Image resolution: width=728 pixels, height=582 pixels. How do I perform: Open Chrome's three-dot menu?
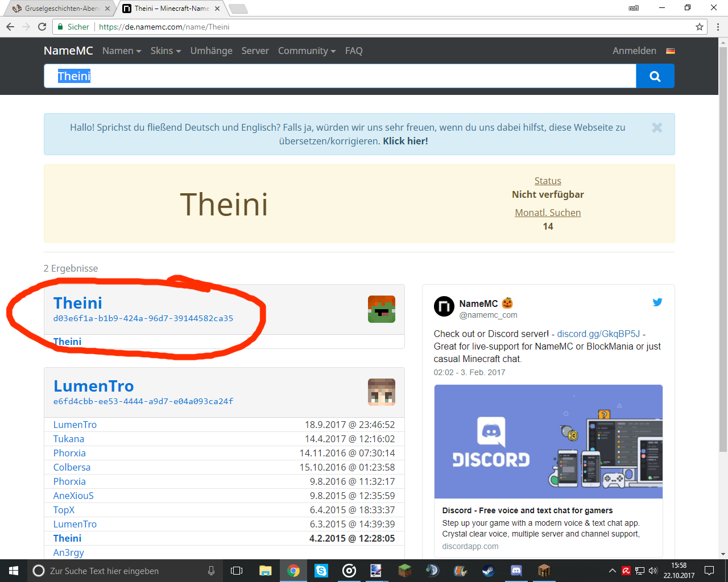[718, 27]
